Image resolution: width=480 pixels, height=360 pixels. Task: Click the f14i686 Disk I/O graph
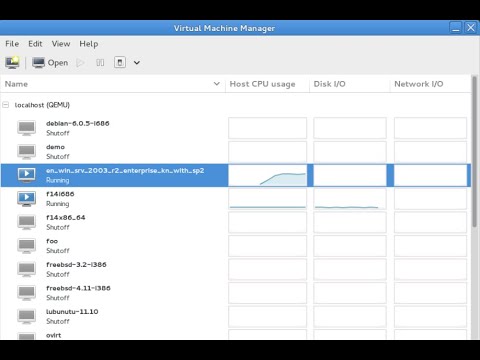click(x=350, y=199)
